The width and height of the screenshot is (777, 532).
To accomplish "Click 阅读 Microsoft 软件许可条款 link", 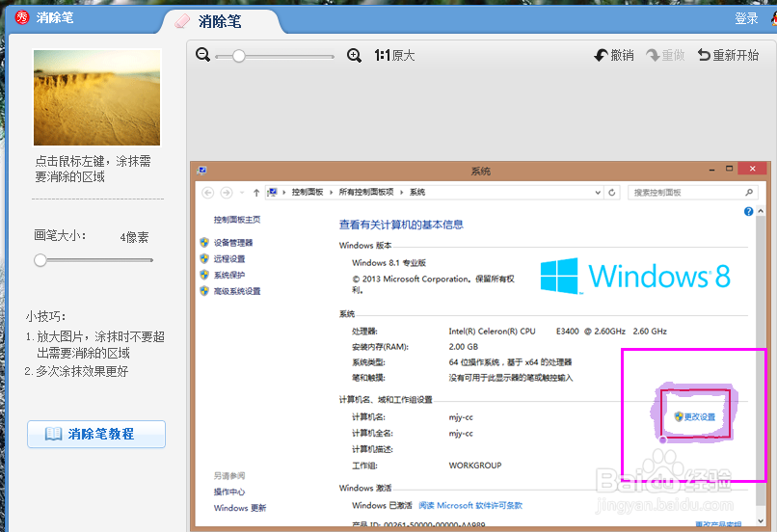I will 470,506.
